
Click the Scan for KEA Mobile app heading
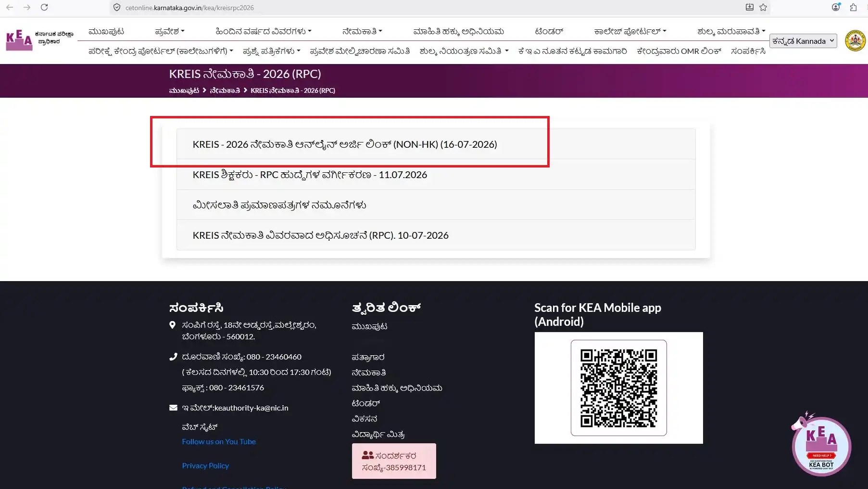(598, 314)
